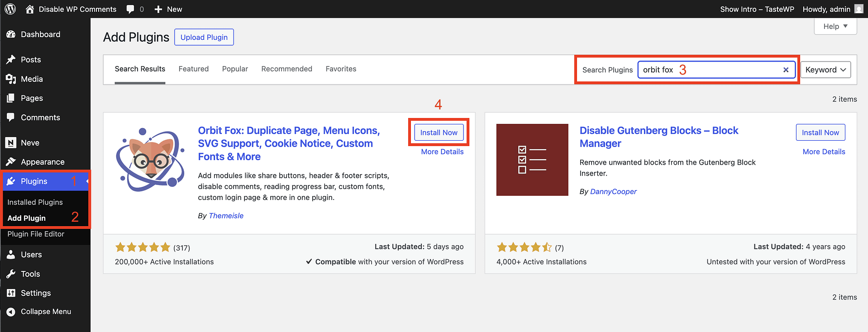Click 'Last Updated: 5 days ago' text
This screenshot has height=332, width=868.
tap(419, 247)
